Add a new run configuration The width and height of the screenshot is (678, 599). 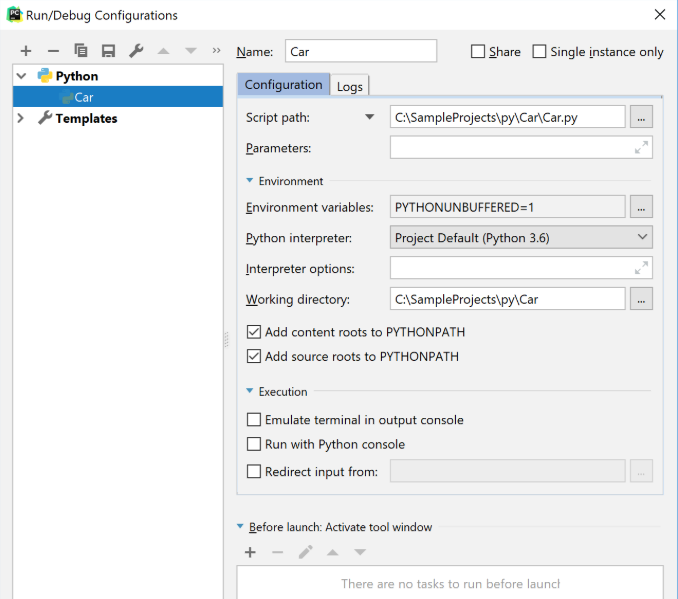click(26, 51)
